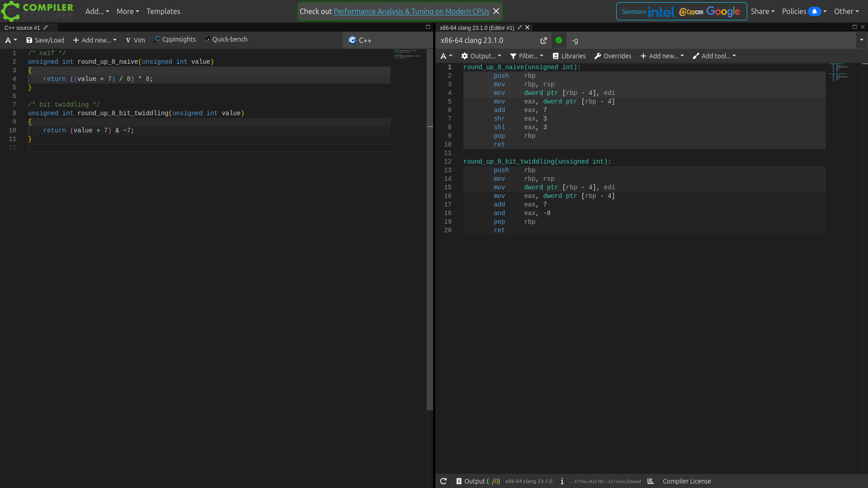This screenshot has height=488, width=868.
Task: Open CppInsights for this code
Action: [x=175, y=40]
